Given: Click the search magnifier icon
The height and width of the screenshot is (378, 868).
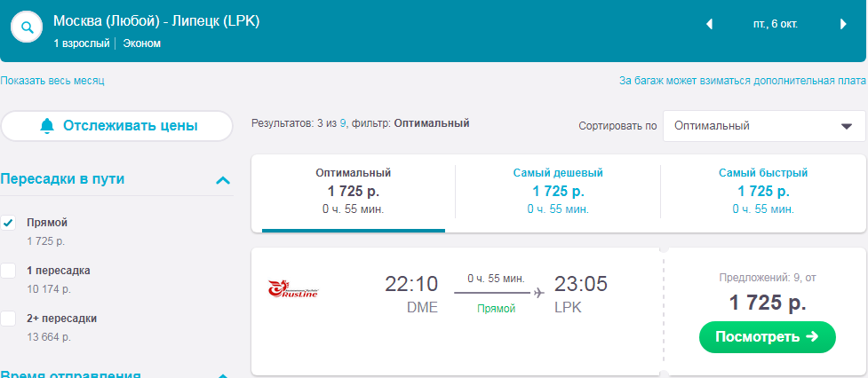Looking at the screenshot, I should (x=27, y=28).
